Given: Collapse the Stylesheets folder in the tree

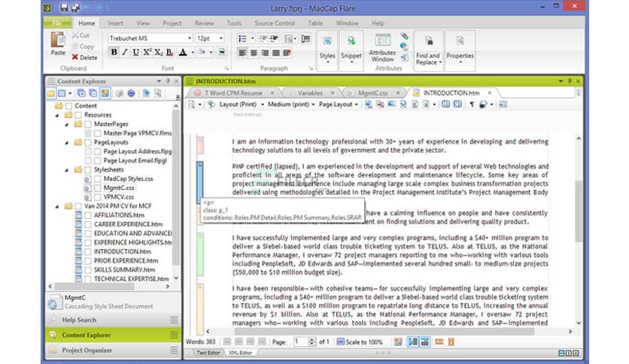Looking at the screenshot, I should point(68,169).
